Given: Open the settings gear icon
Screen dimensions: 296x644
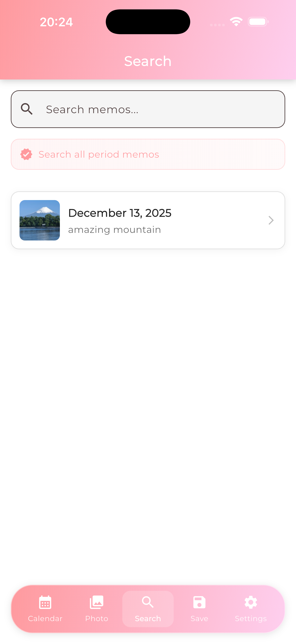Looking at the screenshot, I should (x=250, y=602).
